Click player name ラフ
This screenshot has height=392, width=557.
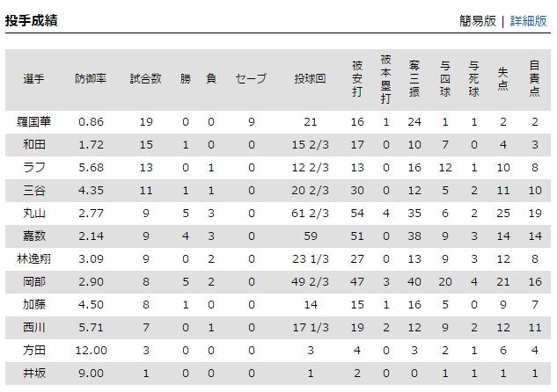click(33, 167)
